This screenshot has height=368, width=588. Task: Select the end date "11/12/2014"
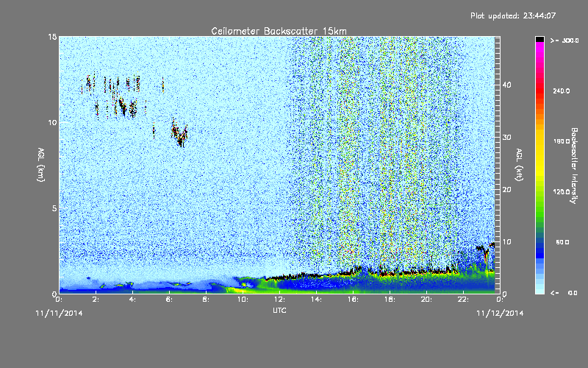click(500, 314)
